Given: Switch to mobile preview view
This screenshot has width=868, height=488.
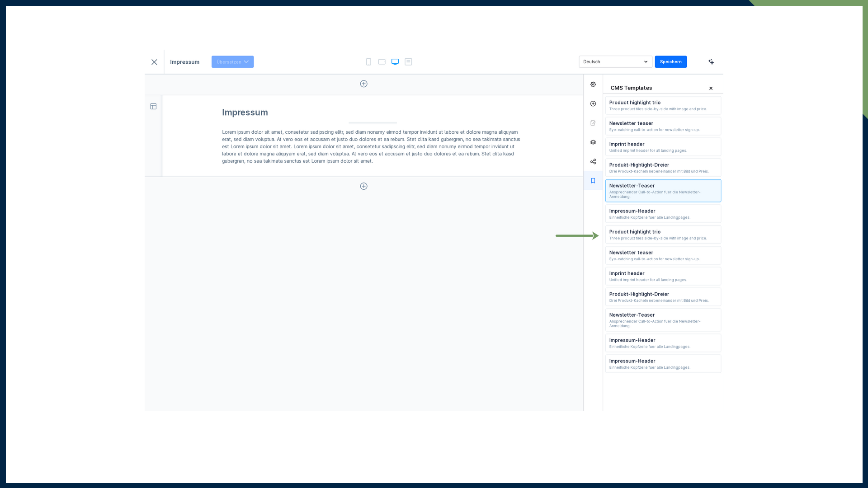Looking at the screenshot, I should [x=368, y=62].
